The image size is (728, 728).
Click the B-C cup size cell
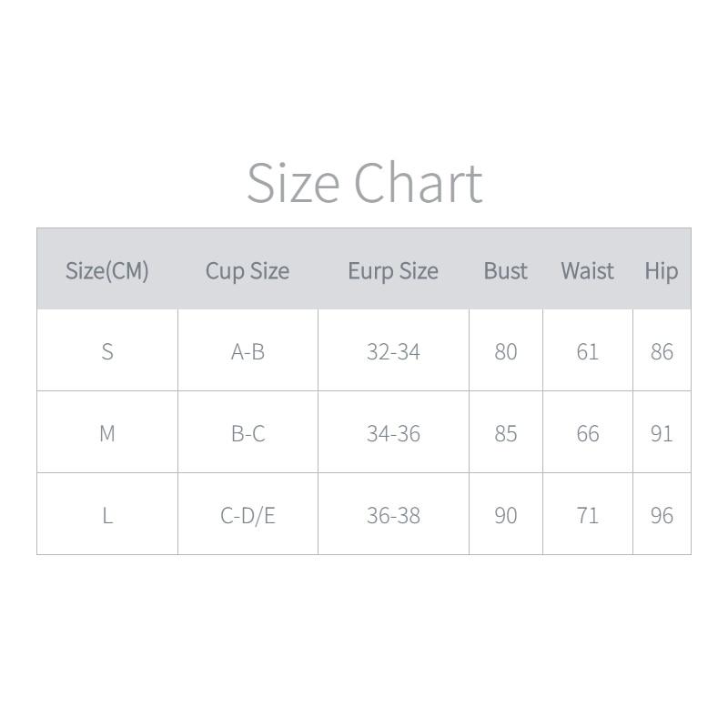click(248, 433)
